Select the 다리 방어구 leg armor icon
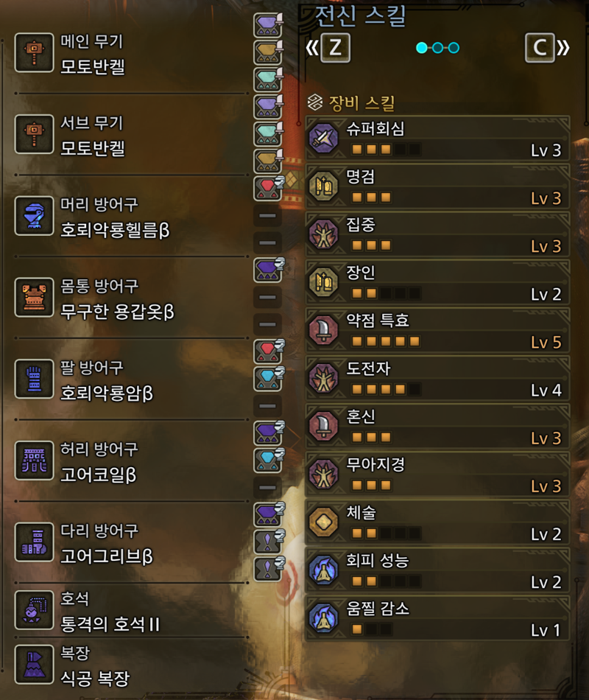The width and height of the screenshot is (589, 700). point(35,542)
